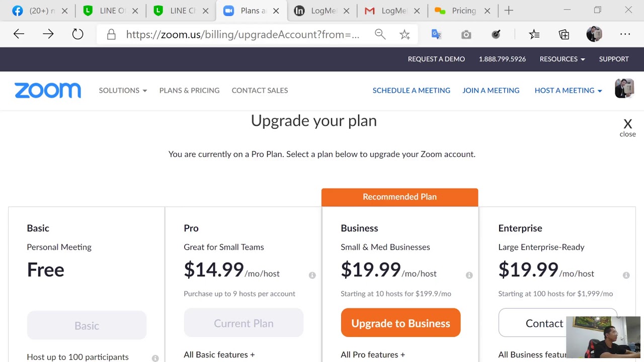
Task: Click Upgrade to Business button
Action: pyautogui.click(x=400, y=323)
